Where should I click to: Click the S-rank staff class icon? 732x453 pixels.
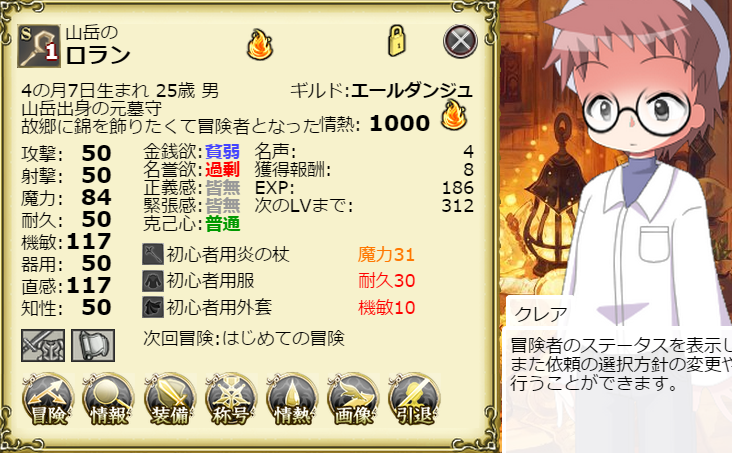(x=39, y=46)
